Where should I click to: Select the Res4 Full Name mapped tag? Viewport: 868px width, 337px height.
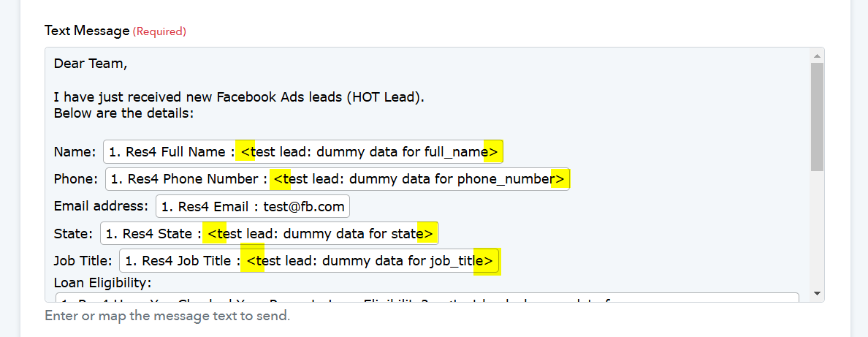tap(303, 152)
